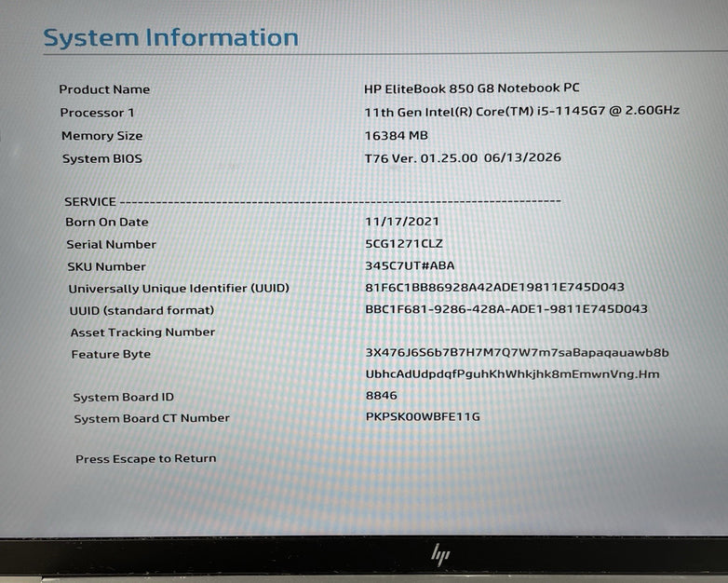The image size is (728, 583).
Task: Select the Processor 1 label
Action: click(x=97, y=113)
